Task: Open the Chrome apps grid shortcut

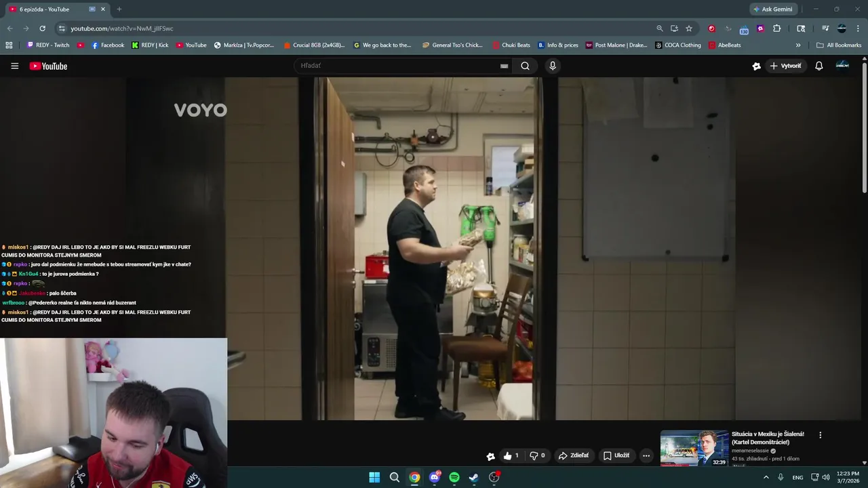Action: 9,45
